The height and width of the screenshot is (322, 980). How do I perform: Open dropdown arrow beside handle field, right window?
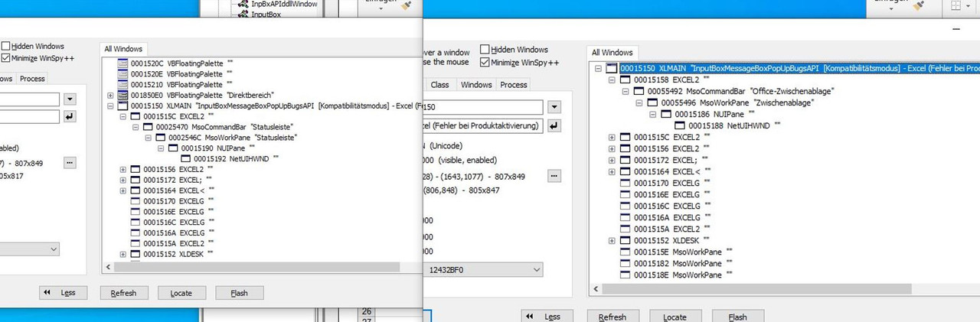pyautogui.click(x=555, y=107)
